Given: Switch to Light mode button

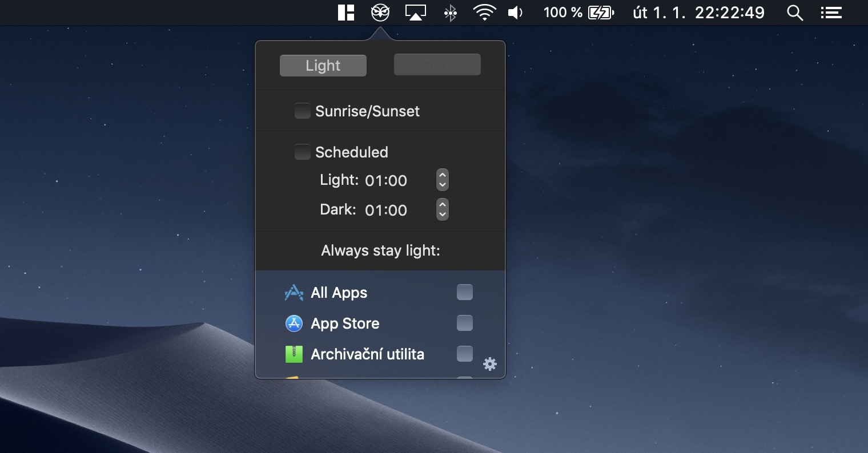Looking at the screenshot, I should (x=323, y=66).
